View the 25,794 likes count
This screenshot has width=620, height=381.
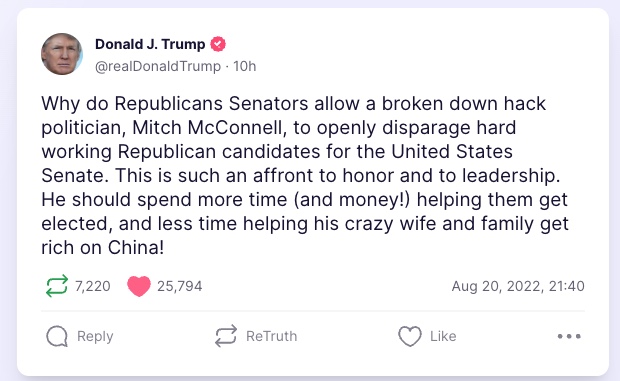(180, 286)
